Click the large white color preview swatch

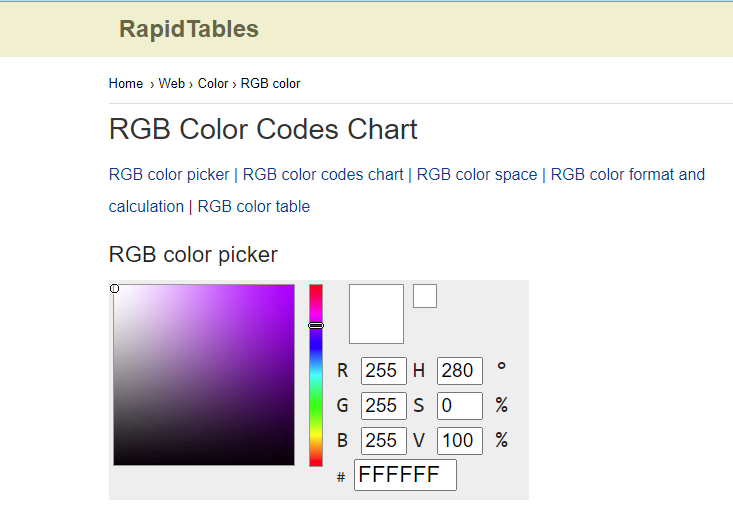tap(376, 314)
